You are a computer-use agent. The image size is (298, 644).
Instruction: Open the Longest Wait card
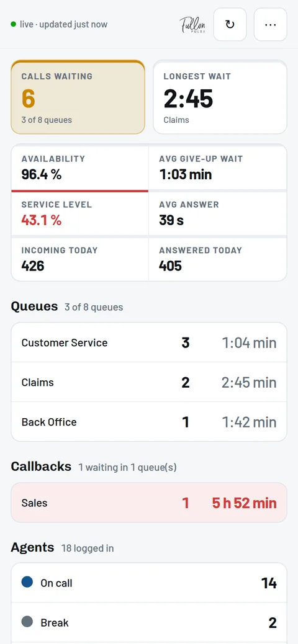[220, 97]
